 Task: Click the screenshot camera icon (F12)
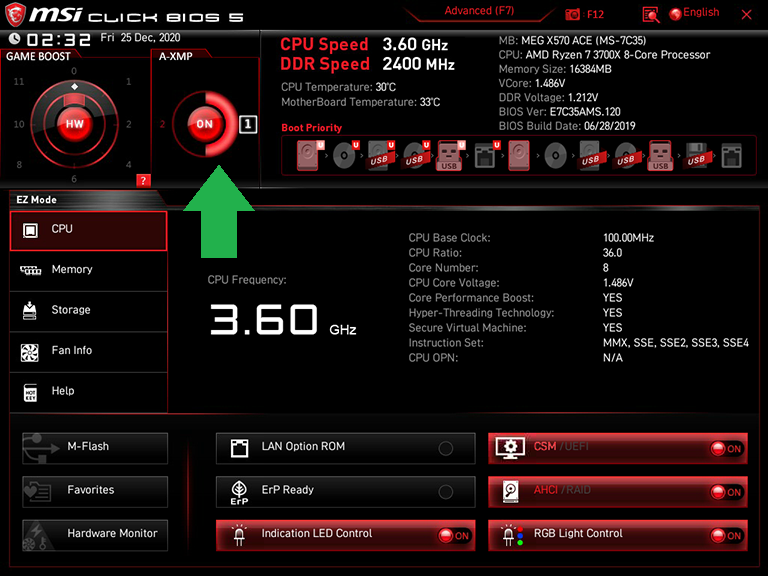tap(573, 14)
